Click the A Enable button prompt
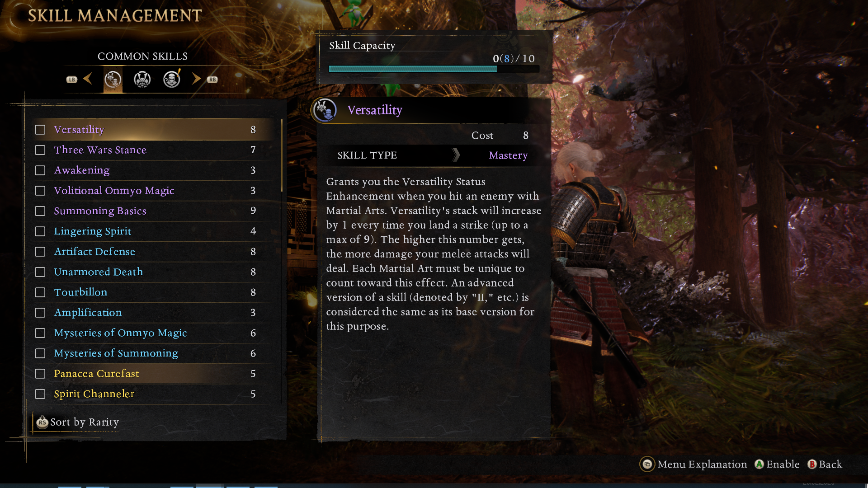 coord(777,464)
